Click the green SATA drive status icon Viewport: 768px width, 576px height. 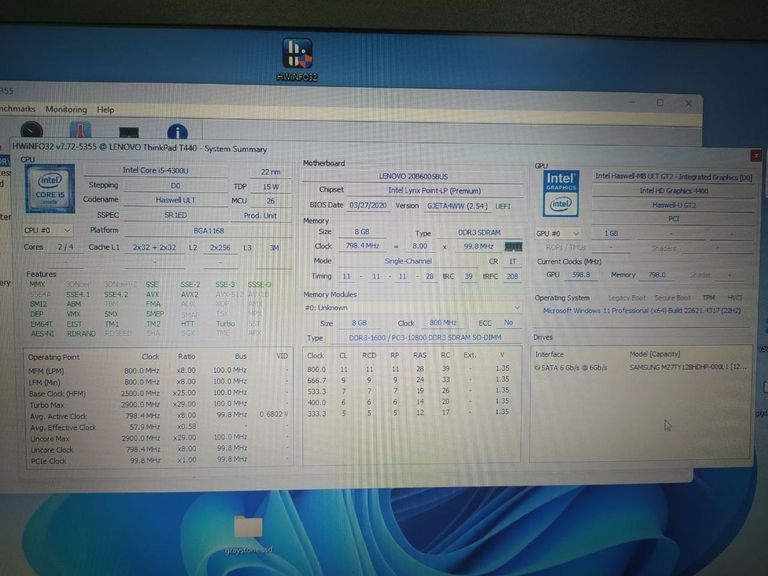(537, 367)
